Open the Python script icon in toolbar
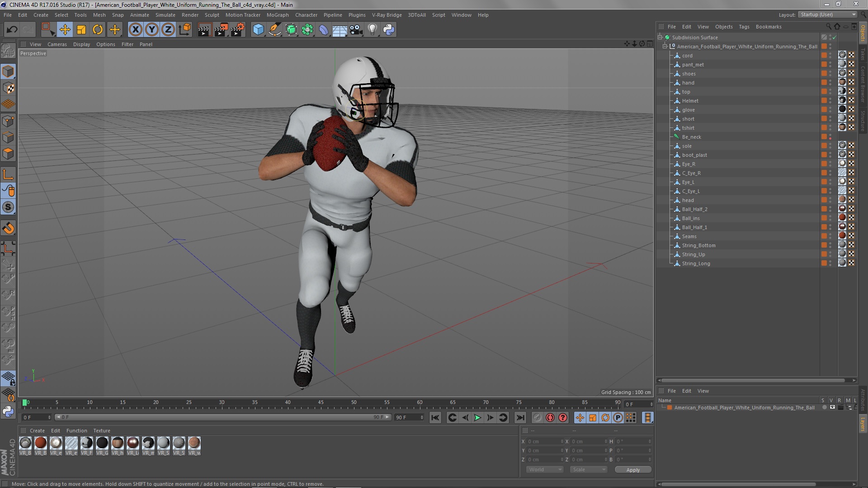This screenshot has height=488, width=868. [x=389, y=30]
